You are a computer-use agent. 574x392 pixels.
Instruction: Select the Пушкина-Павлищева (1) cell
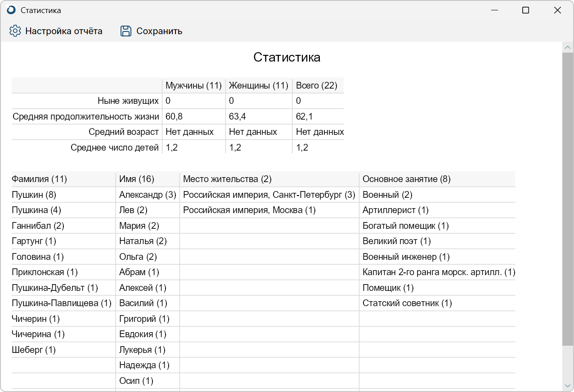tap(63, 303)
